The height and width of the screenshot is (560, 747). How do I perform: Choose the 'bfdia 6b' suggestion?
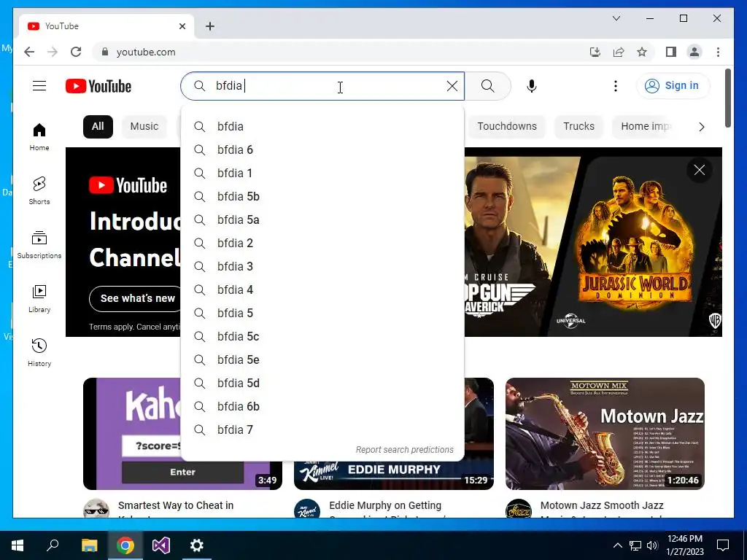(322, 407)
